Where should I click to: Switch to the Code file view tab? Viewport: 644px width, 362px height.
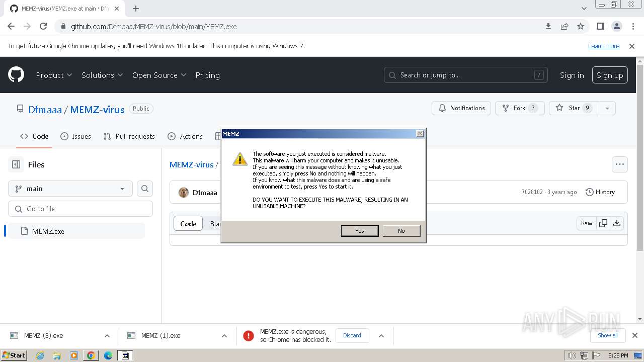pyautogui.click(x=188, y=224)
